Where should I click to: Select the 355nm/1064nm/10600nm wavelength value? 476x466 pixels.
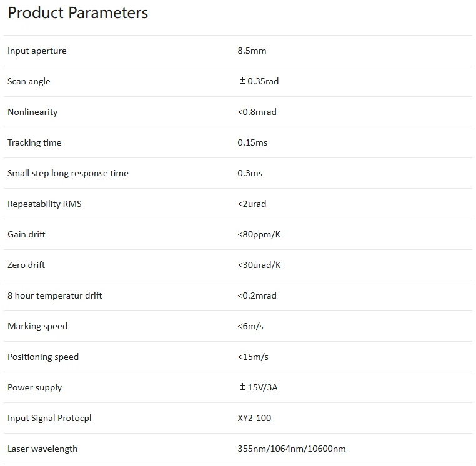coord(291,449)
